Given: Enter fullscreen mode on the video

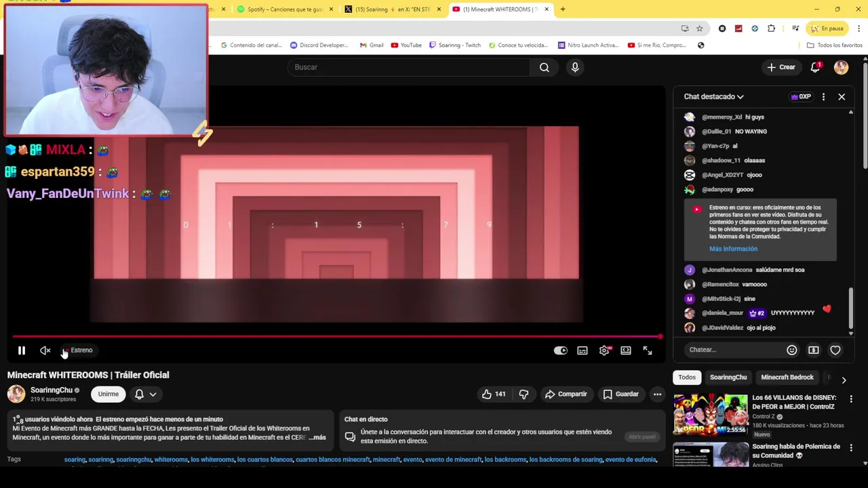Looking at the screenshot, I should tap(648, 350).
